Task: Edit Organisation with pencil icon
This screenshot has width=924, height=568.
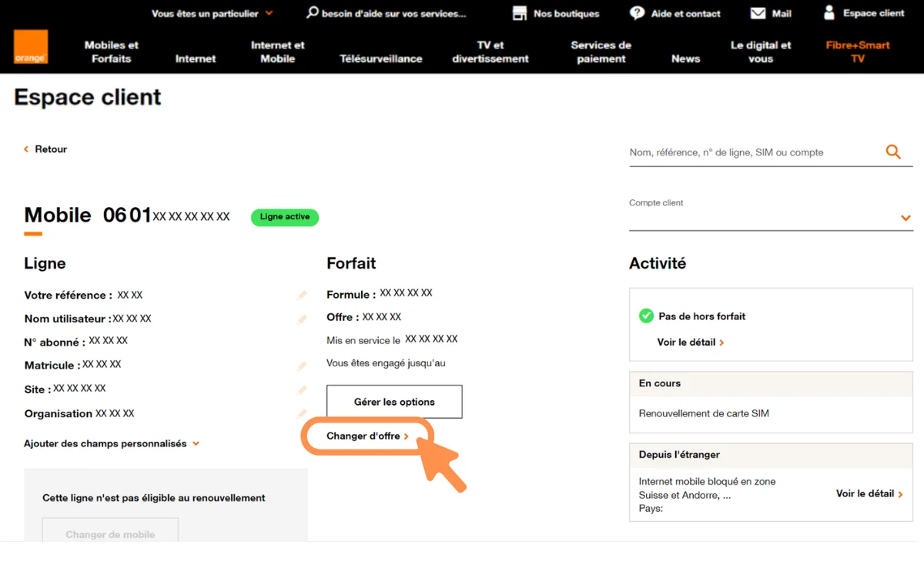Action: click(302, 414)
